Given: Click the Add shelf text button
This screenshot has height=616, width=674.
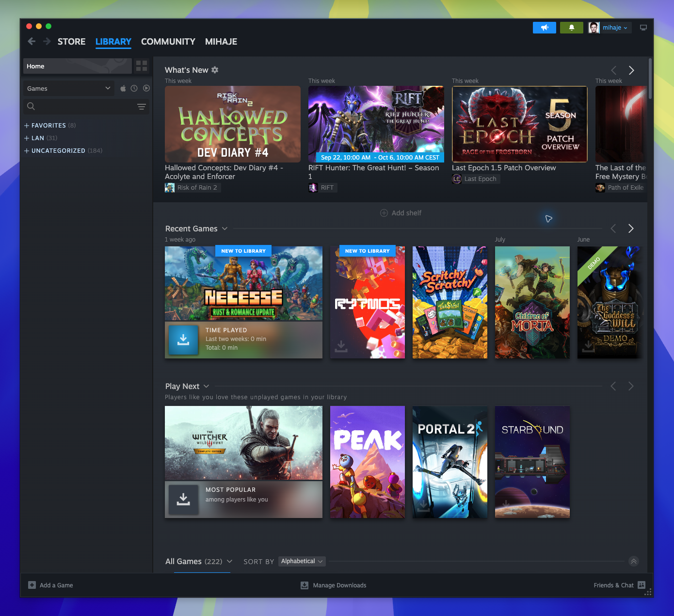Looking at the screenshot, I should [x=406, y=213].
